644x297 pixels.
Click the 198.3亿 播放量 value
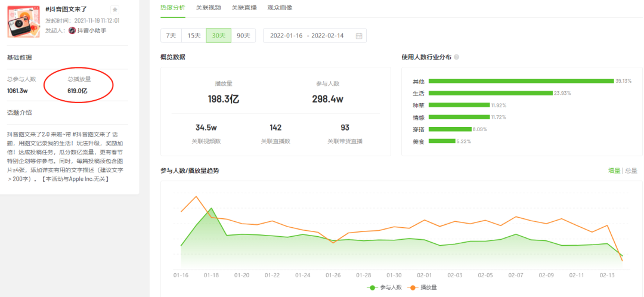(x=224, y=98)
